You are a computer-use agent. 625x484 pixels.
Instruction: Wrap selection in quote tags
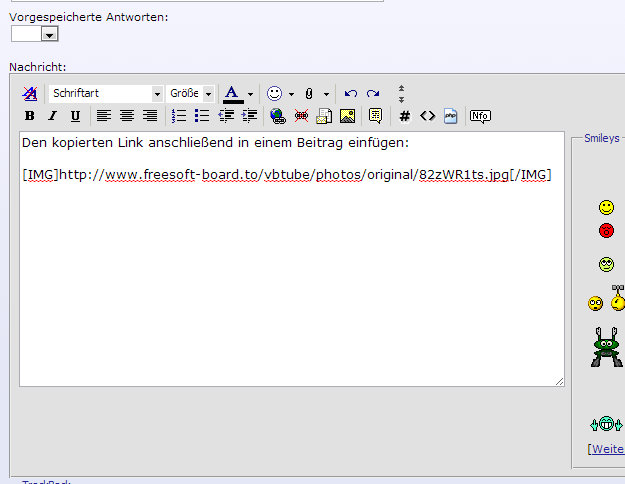coord(375,116)
